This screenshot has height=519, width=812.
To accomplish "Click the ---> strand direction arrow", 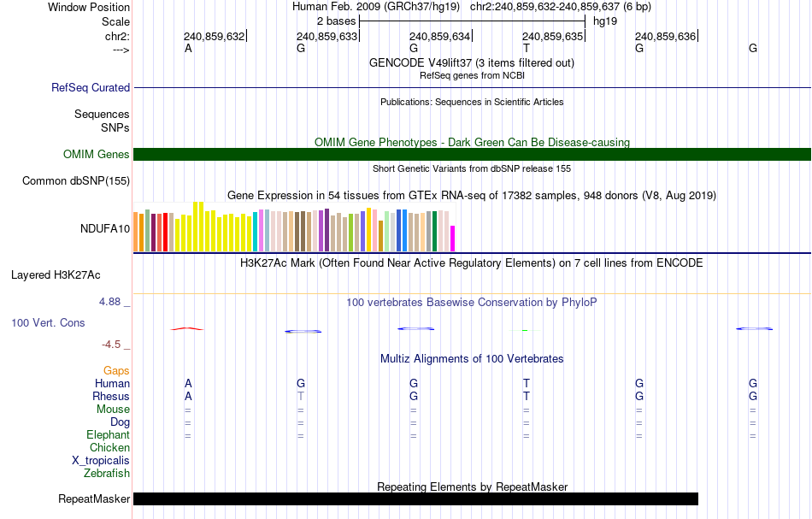I will (121, 50).
